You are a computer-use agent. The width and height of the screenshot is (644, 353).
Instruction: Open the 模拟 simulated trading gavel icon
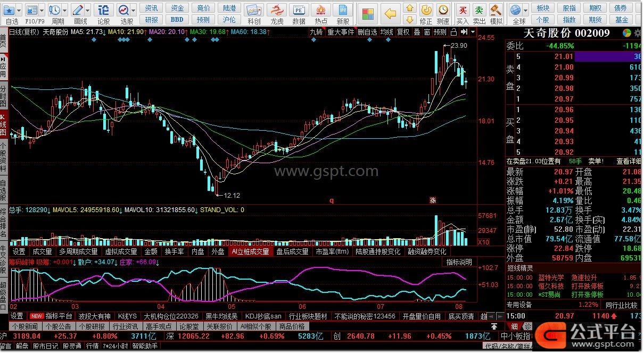pos(496,10)
